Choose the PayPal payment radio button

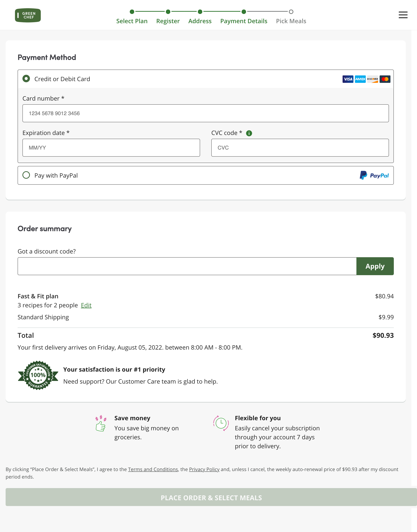tap(26, 175)
